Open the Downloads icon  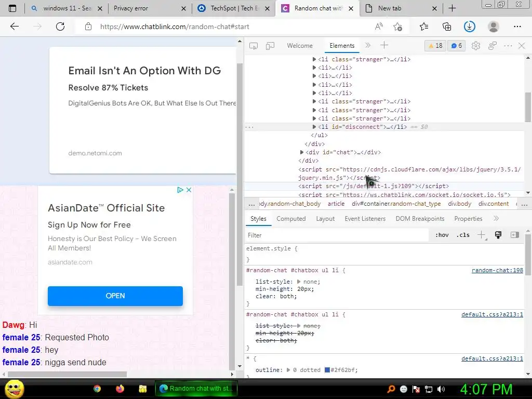[470, 26]
